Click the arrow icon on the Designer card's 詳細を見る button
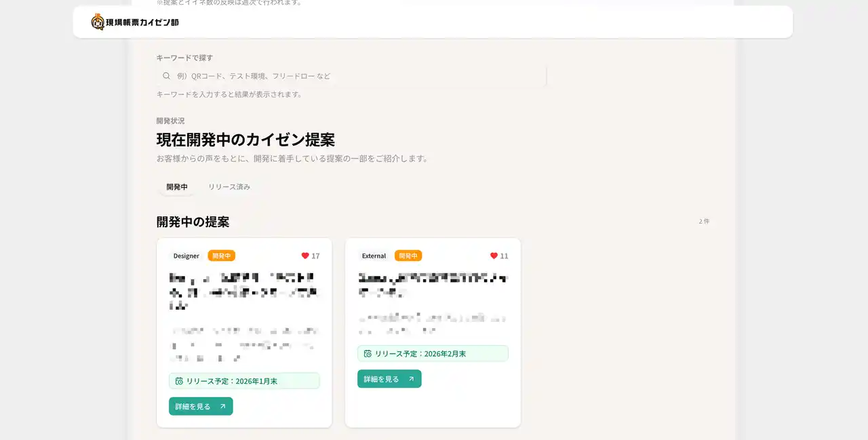 coord(223,407)
